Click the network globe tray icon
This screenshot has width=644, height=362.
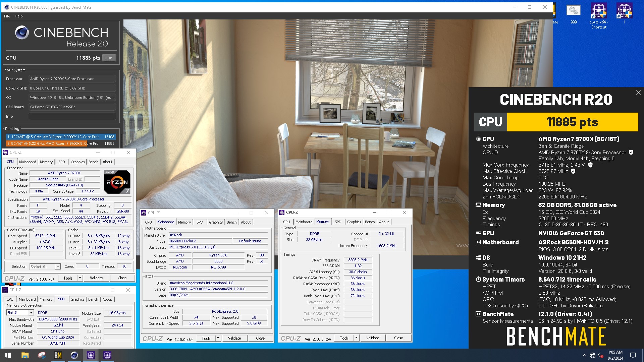click(x=593, y=355)
